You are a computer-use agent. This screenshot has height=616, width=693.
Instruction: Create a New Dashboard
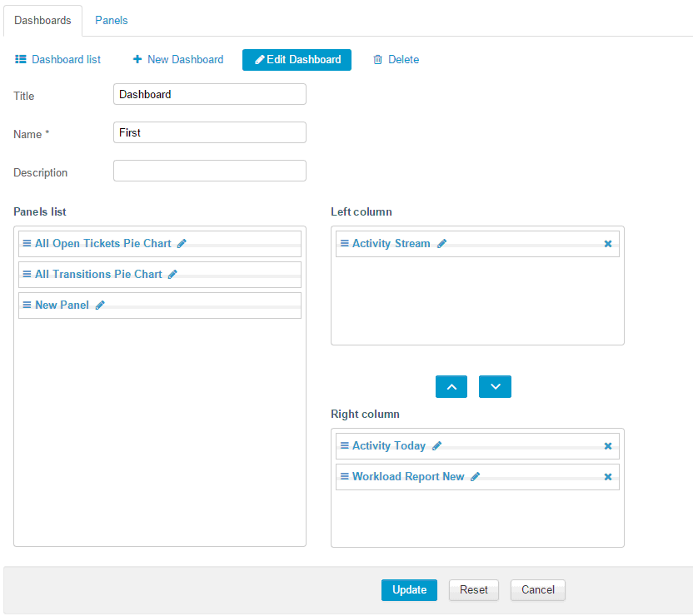click(178, 60)
